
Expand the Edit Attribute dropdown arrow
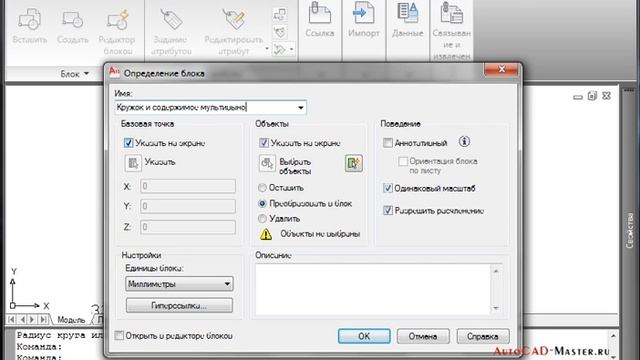[267, 49]
